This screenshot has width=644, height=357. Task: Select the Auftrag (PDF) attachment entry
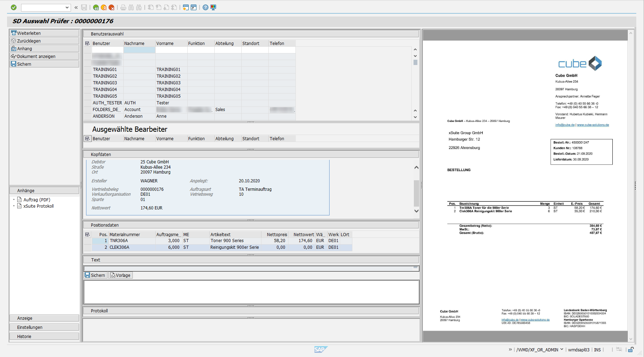(37, 199)
